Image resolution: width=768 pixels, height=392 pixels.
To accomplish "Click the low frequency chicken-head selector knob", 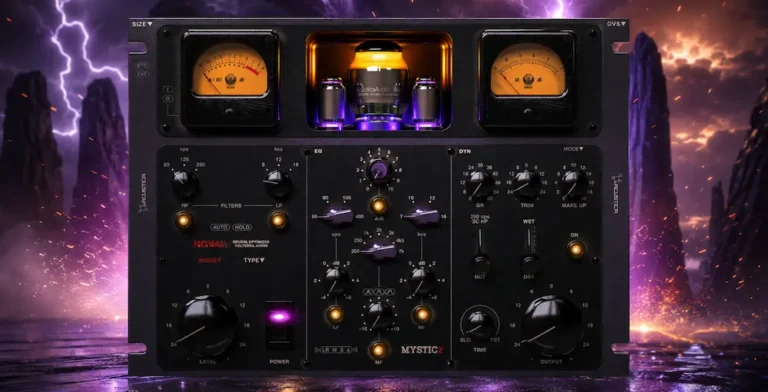I will point(337,216).
